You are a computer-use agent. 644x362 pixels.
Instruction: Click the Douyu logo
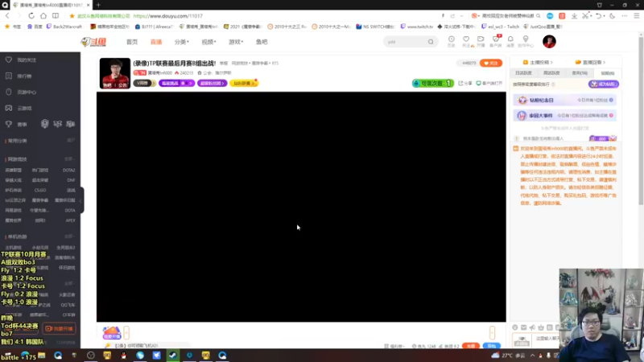coord(93,42)
